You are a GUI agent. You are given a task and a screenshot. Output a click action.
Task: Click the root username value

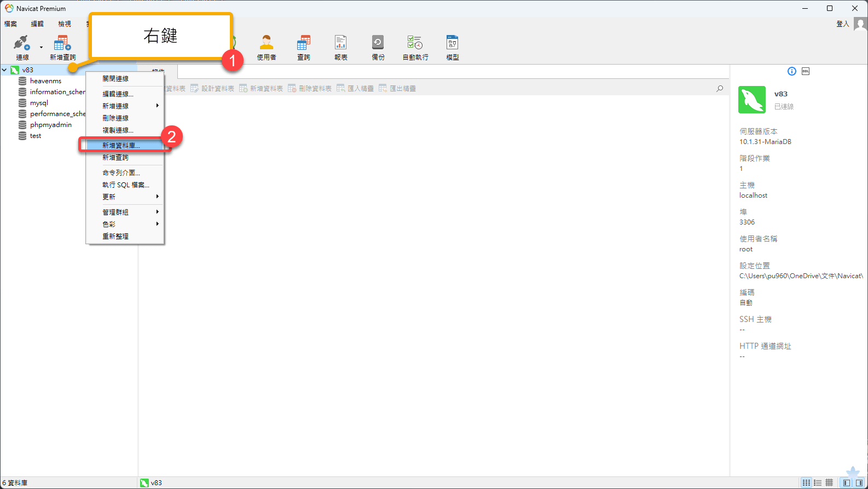746,249
